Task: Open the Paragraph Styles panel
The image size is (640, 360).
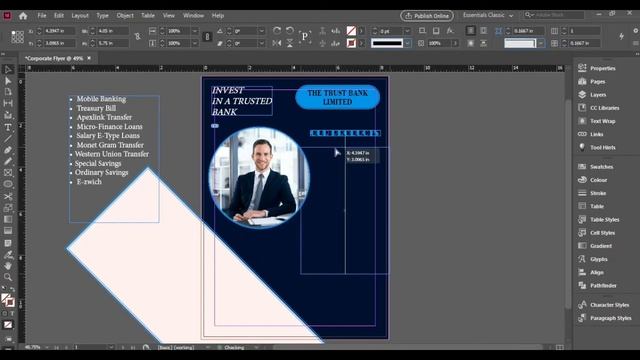Action: coord(604,318)
